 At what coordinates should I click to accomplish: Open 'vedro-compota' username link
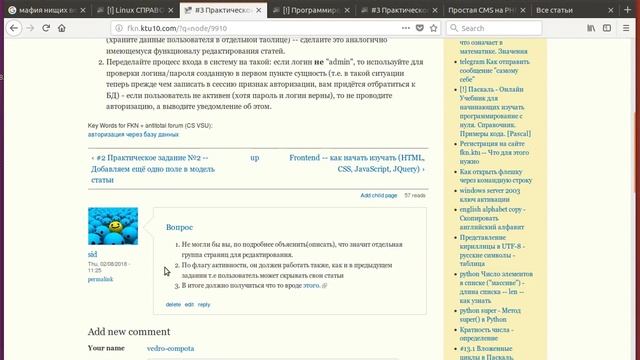tap(170, 349)
